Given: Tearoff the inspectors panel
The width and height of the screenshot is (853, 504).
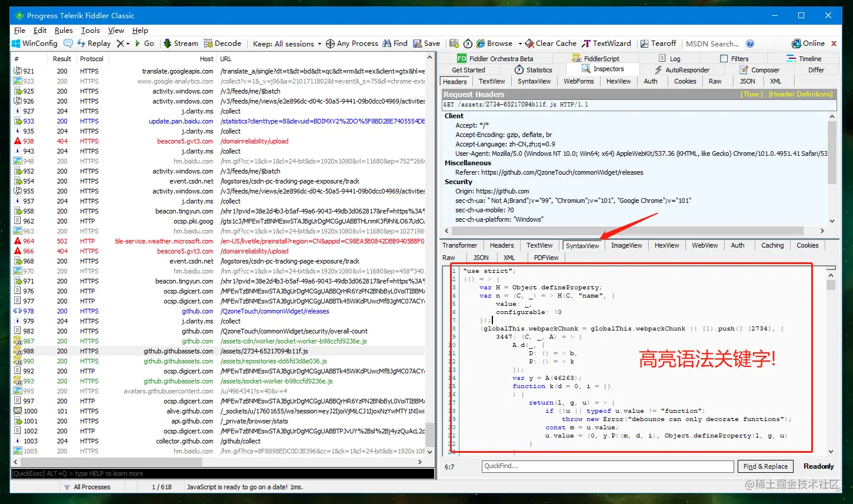Looking at the screenshot, I should click(658, 44).
